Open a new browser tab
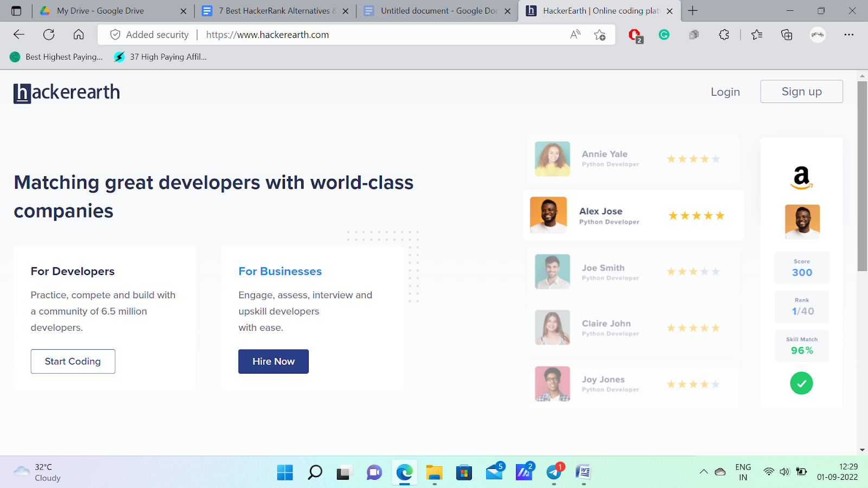 693,11
